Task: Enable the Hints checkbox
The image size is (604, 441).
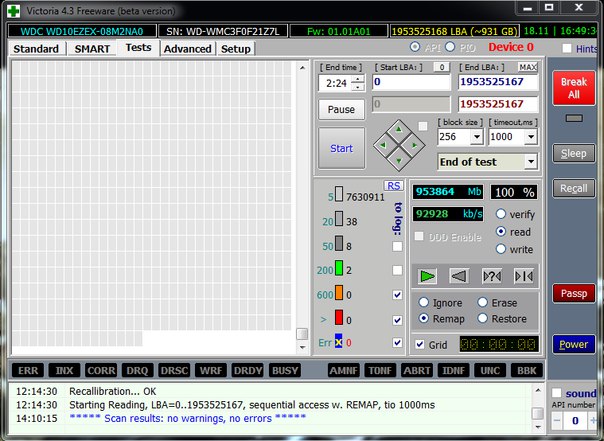Action: 567,48
